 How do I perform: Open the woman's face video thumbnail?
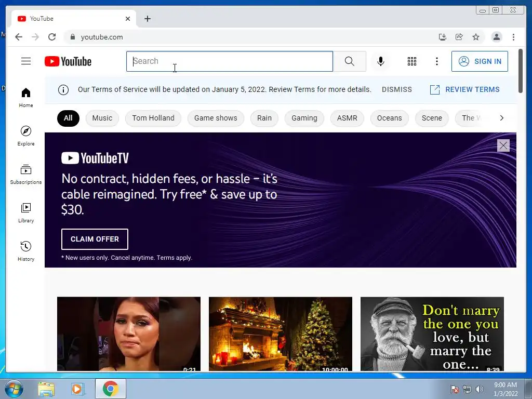[x=129, y=334]
